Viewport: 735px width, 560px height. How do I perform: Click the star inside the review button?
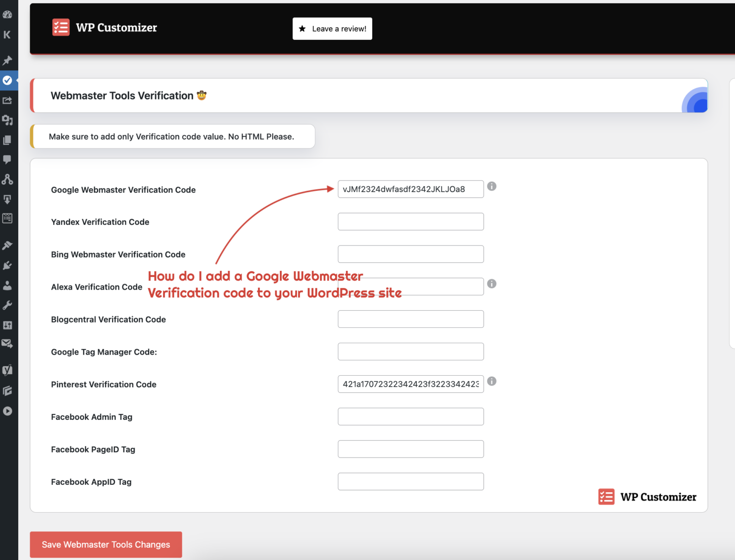point(302,29)
